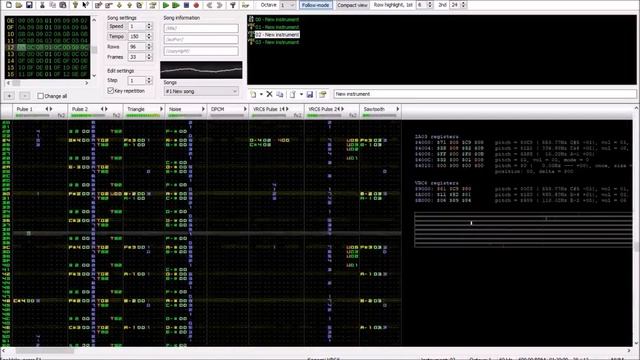Toggle edit mode red record button

point(196,5)
